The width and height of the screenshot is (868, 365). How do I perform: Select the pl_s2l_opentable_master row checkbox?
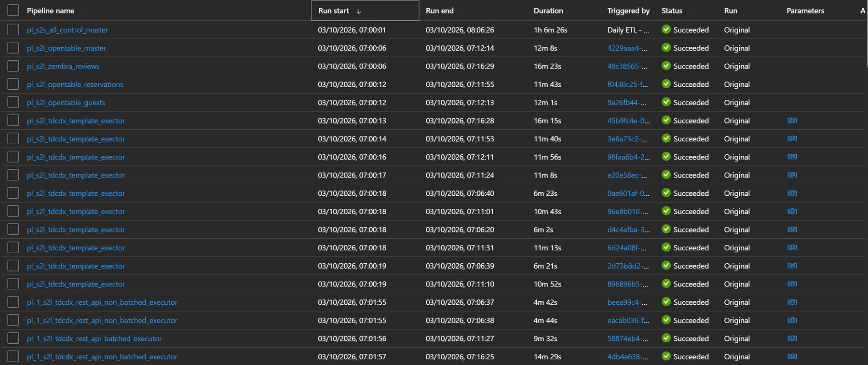click(14, 48)
